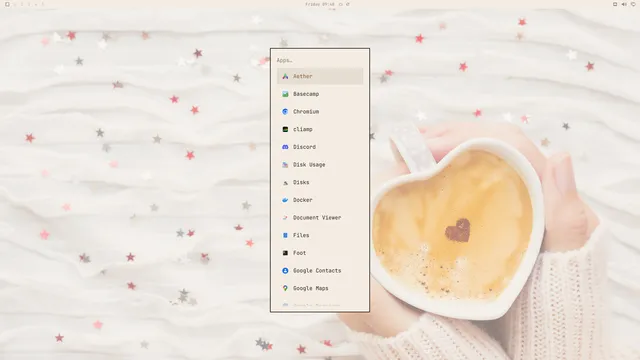Launch Google Maps
Screen dimensions: 640x360
tap(320, 288)
